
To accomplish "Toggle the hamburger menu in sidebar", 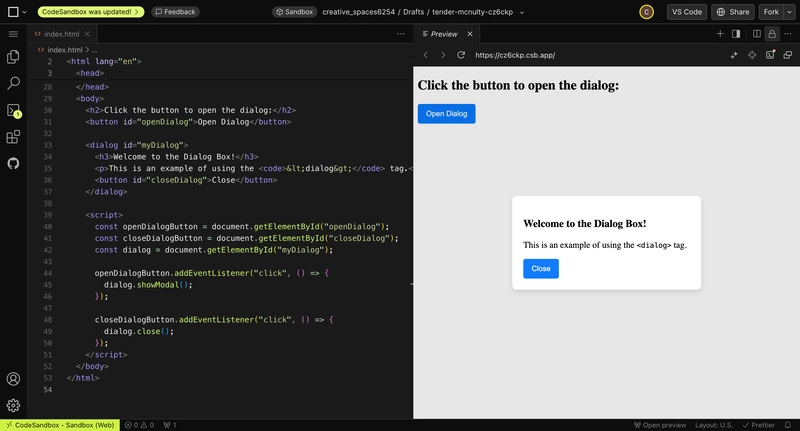I will [14, 34].
